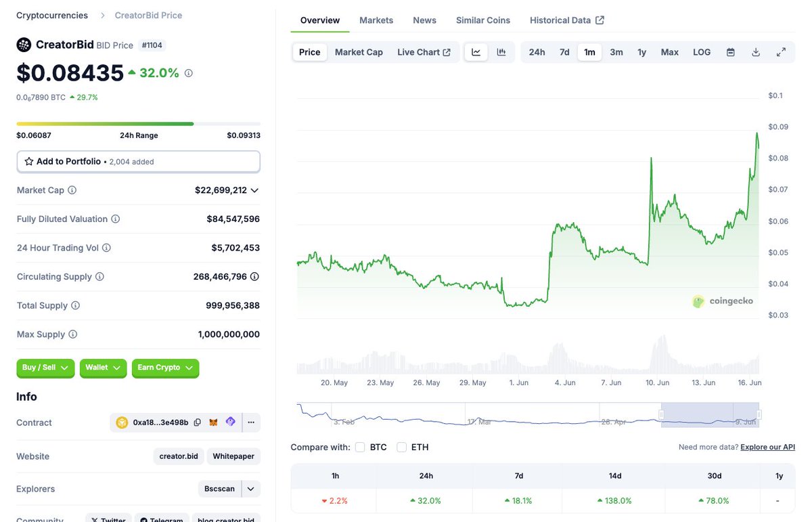
Task: Open the Earn Crypto dropdown
Action: 165,368
